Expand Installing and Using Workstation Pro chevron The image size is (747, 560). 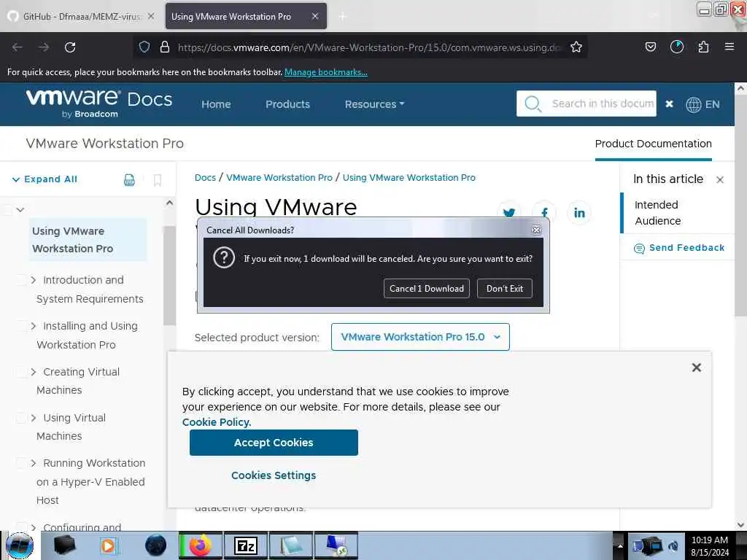[x=34, y=326]
